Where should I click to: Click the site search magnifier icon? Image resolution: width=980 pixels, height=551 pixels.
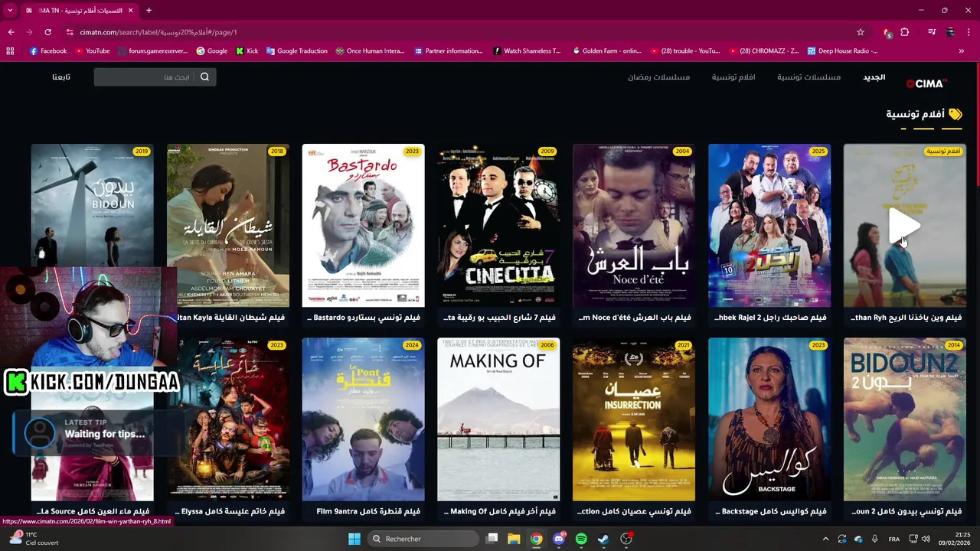[204, 77]
